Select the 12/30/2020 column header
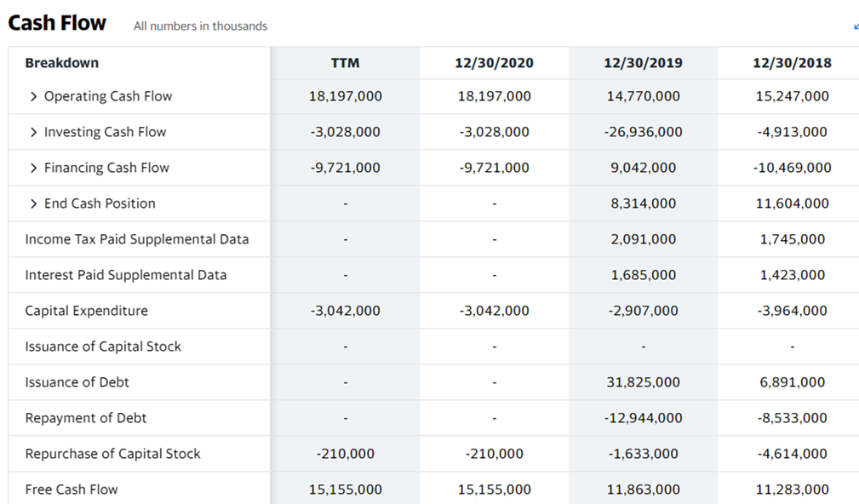Viewport: 859px width, 504px height. point(494,63)
